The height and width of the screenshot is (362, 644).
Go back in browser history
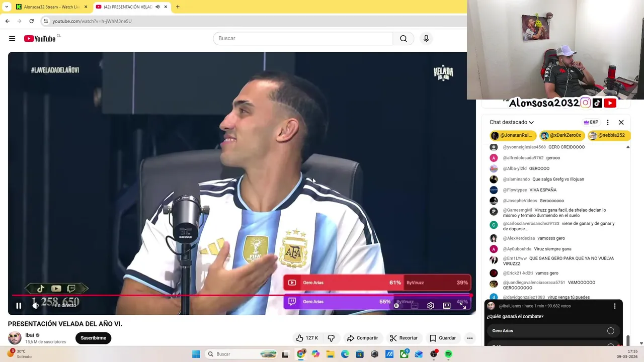(x=7, y=21)
